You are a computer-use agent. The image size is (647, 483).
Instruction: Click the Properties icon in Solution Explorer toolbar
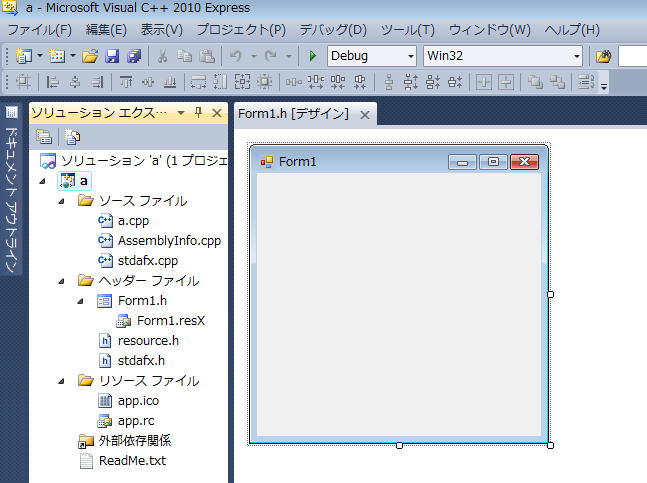click(x=45, y=137)
